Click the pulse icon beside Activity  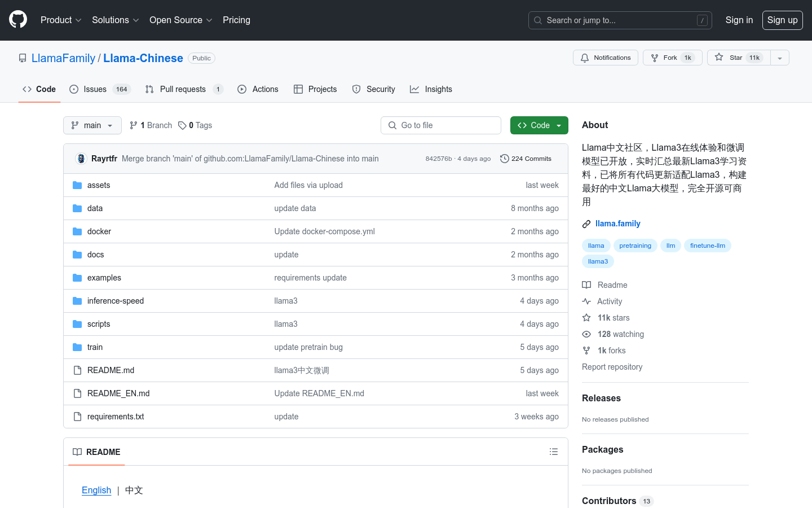click(586, 301)
